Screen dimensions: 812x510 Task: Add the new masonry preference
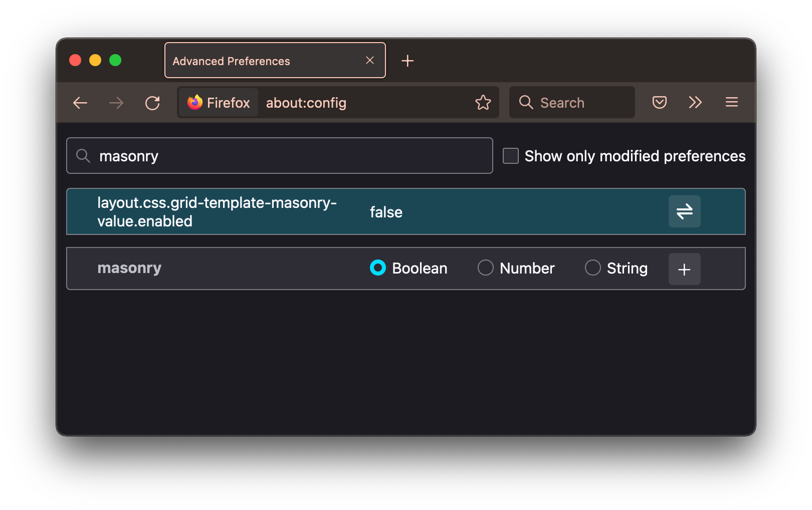click(684, 269)
